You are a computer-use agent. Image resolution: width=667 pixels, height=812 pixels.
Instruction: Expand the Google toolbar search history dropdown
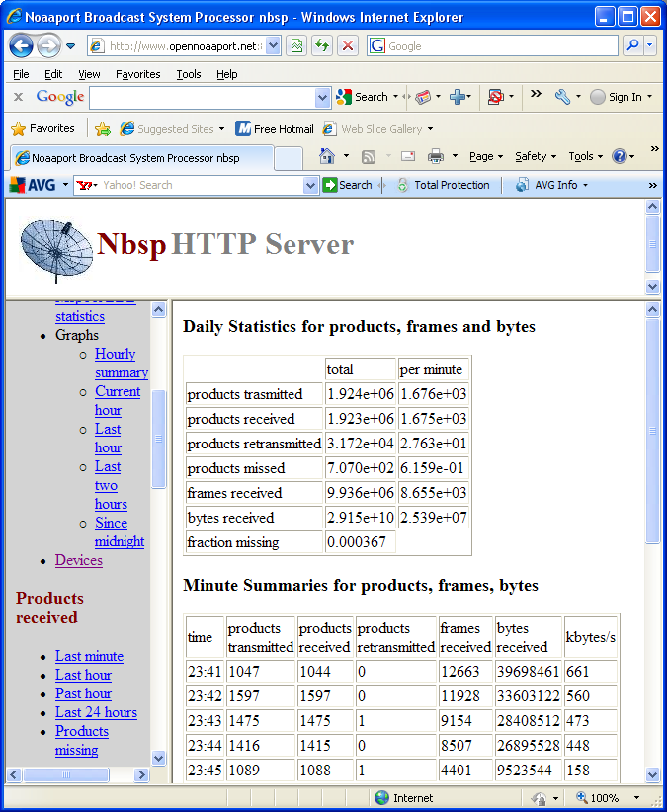coord(322,98)
